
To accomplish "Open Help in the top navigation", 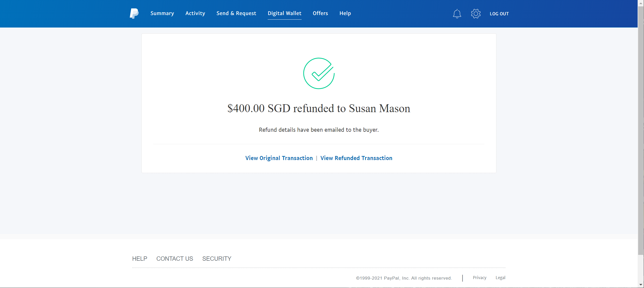I will [x=345, y=13].
